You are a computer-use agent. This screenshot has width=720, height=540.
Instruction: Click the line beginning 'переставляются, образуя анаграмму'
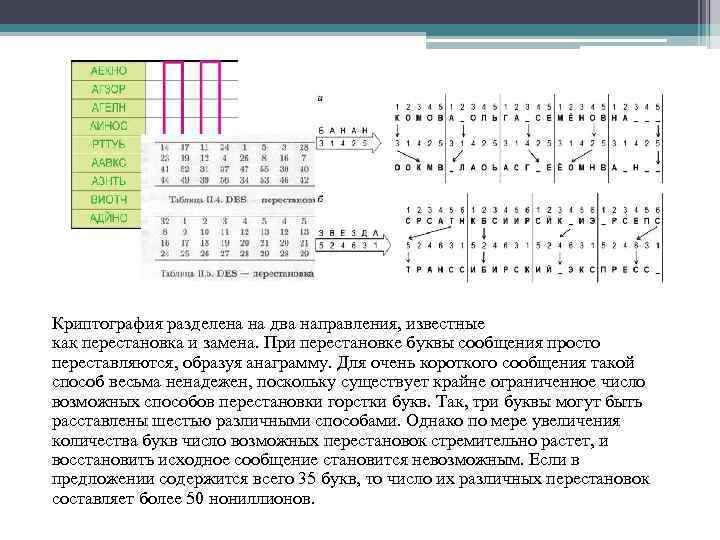click(x=343, y=363)
